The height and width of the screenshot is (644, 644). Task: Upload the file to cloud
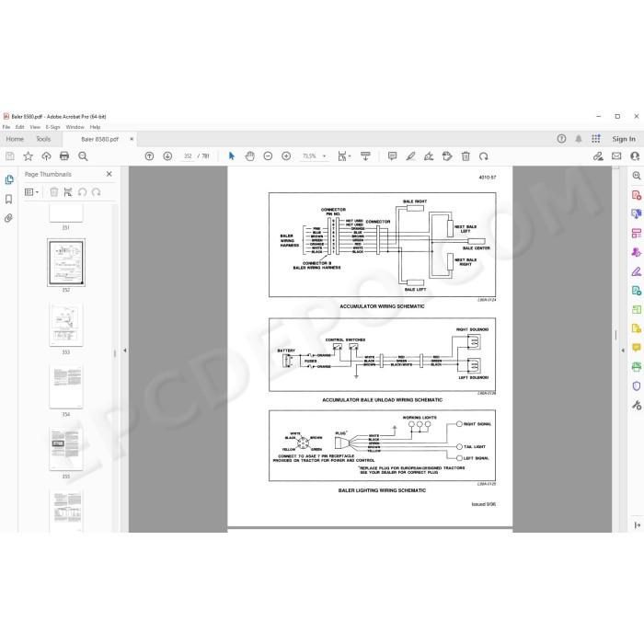[46, 156]
